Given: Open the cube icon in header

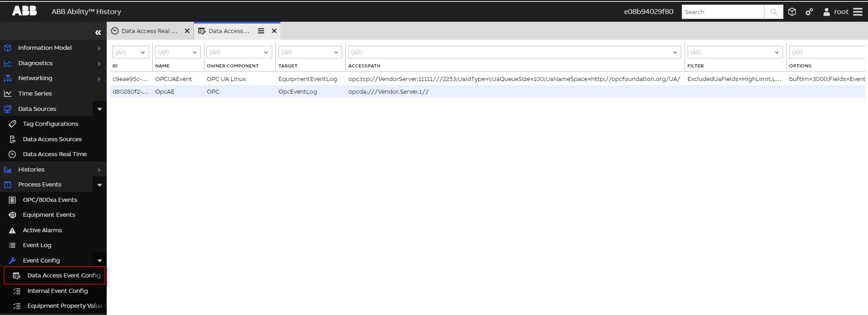Looking at the screenshot, I should coord(792,12).
